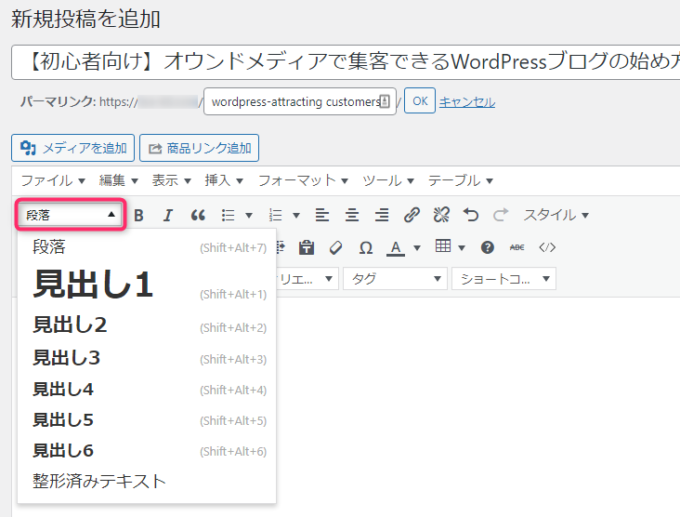
Task: Click the 商品リンク追加 button
Action: [199, 148]
